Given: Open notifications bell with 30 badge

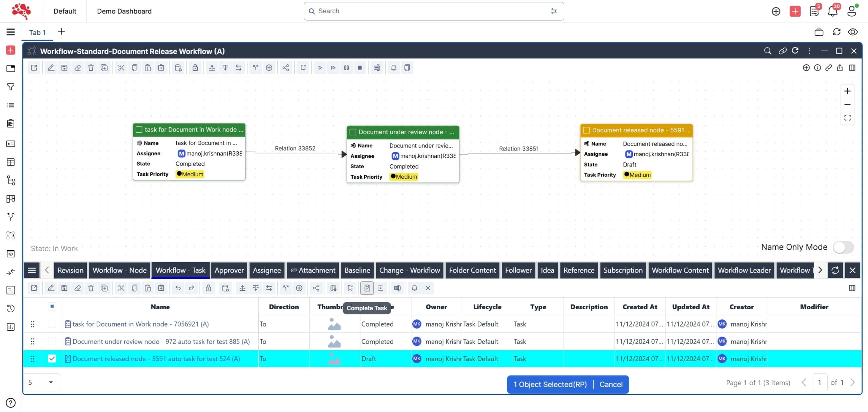Looking at the screenshot, I should click(832, 12).
